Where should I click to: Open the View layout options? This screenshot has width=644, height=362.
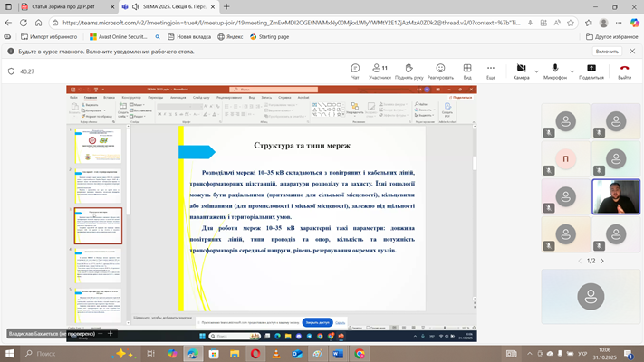[x=467, y=69]
